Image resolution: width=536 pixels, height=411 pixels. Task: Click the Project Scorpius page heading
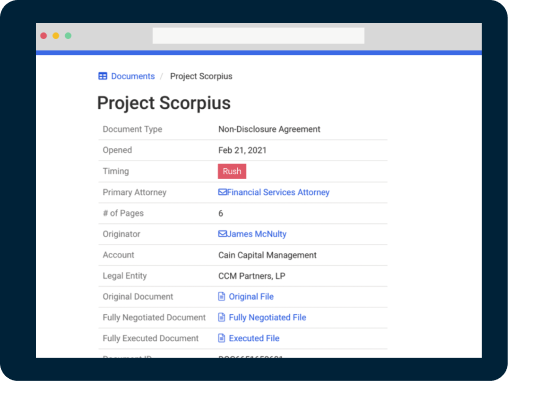pos(164,103)
